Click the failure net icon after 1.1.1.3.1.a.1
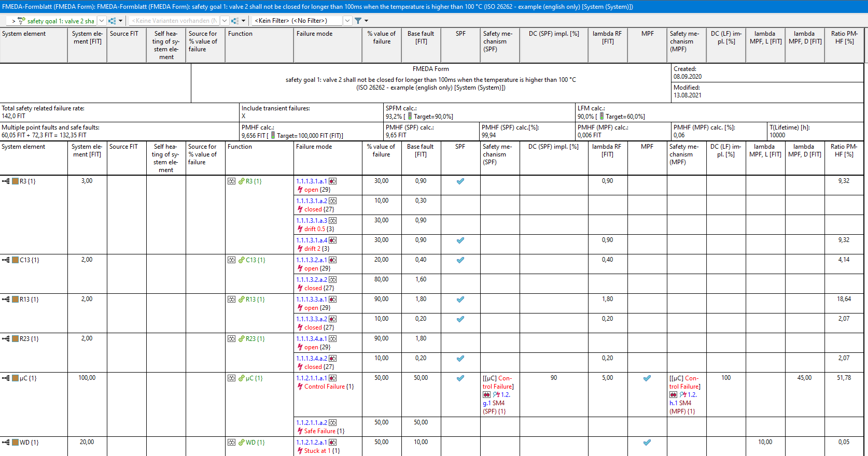This screenshot has height=456, width=868. [333, 181]
